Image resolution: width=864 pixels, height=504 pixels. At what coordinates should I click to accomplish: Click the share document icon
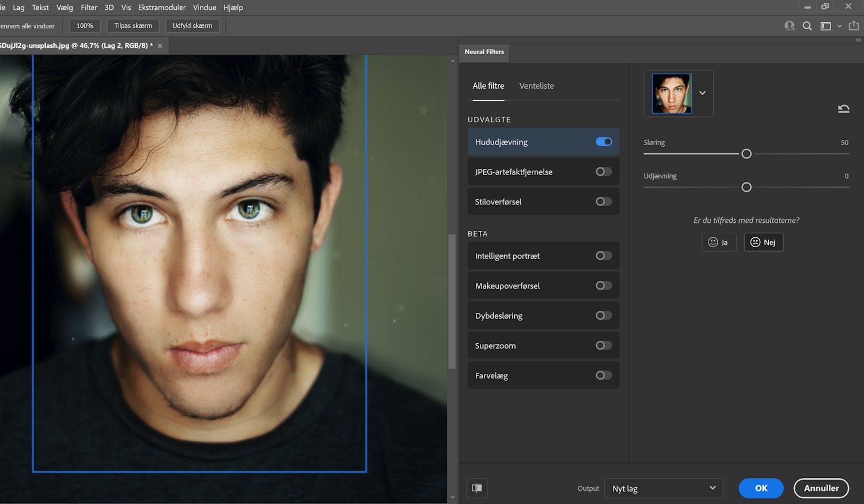854,26
